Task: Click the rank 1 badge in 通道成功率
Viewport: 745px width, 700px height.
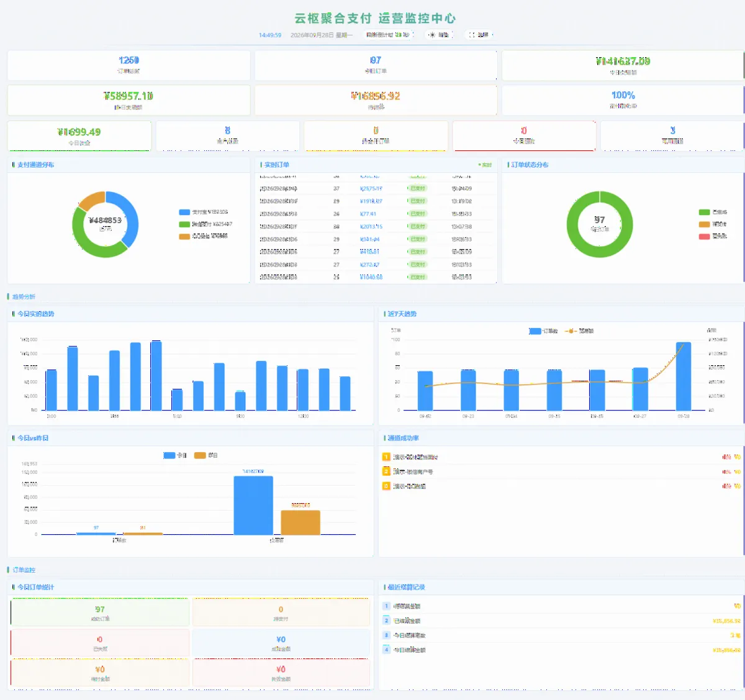Action: click(x=386, y=457)
